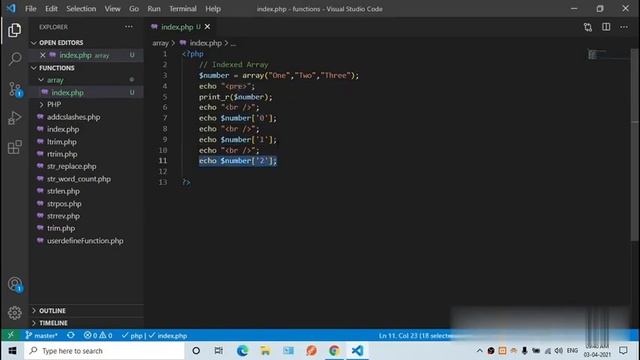Open the File menu
The width and height of the screenshot is (640, 360).
point(31,9)
